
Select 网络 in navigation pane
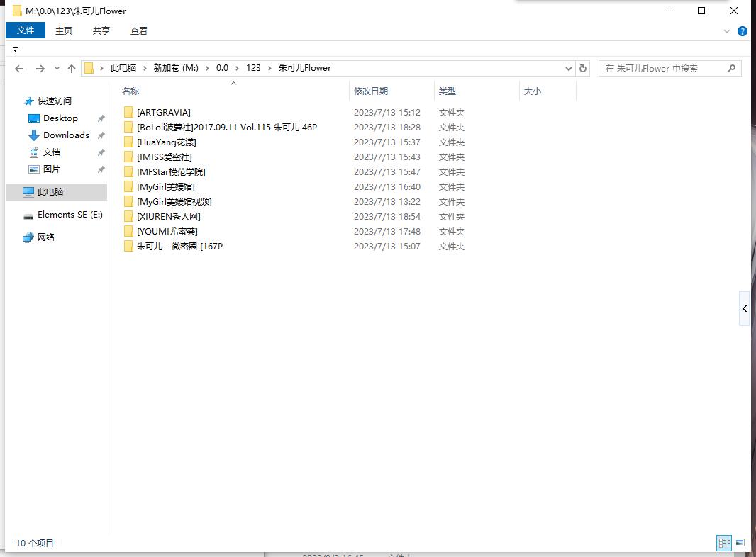[46, 237]
